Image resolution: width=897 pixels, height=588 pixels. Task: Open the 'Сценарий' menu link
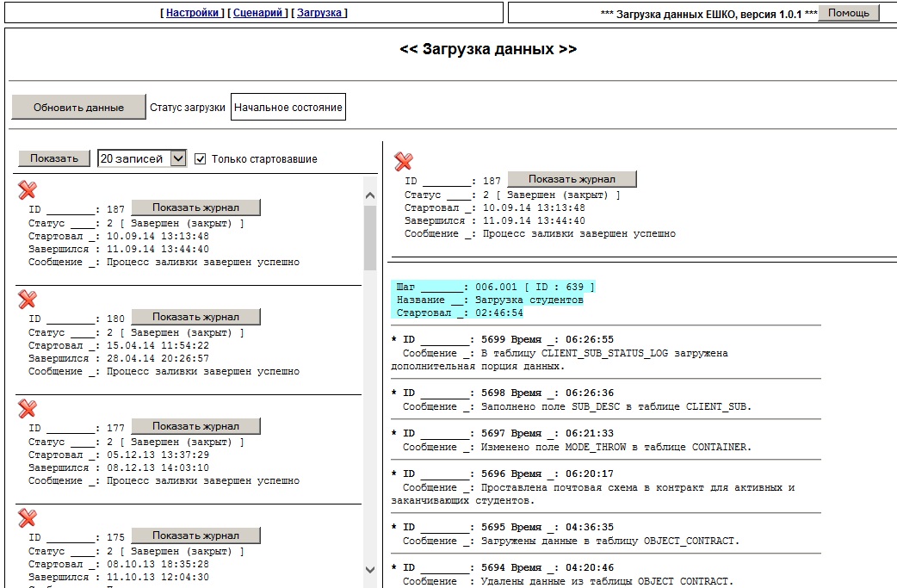(x=258, y=13)
